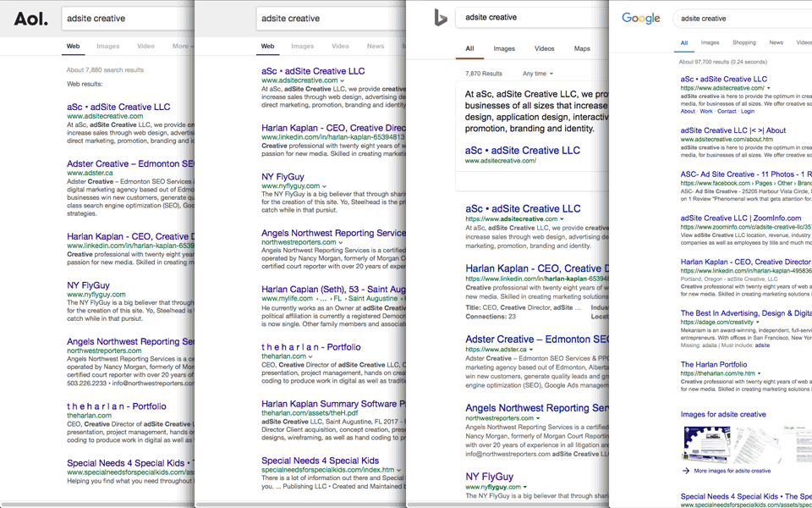Viewport: 812px width, 508px height.
Task: Open Harlan Kaplan Summary Software result
Action: (x=333, y=404)
